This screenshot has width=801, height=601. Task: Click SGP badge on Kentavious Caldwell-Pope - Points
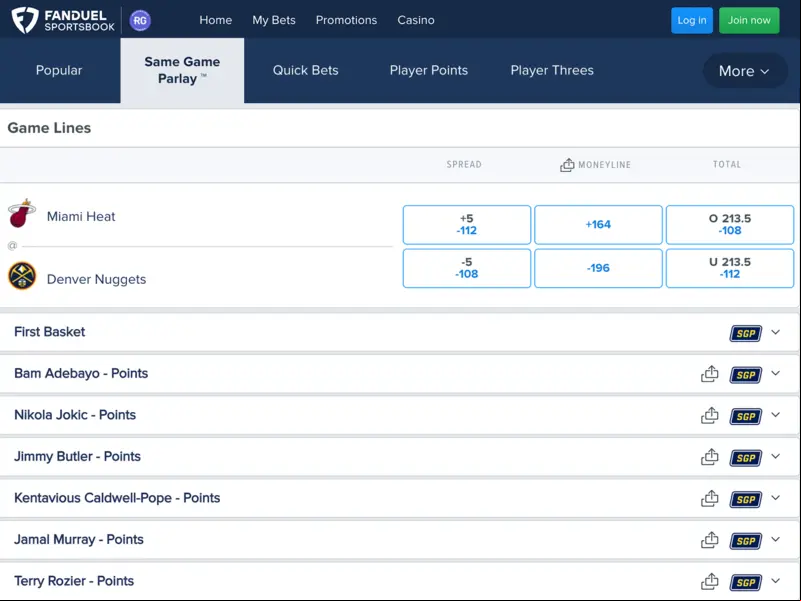click(x=746, y=499)
